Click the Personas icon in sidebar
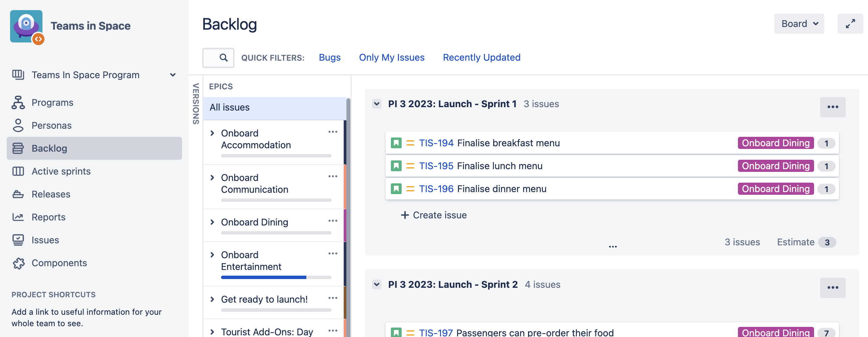Image resolution: width=868 pixels, height=337 pixels. 18,125
